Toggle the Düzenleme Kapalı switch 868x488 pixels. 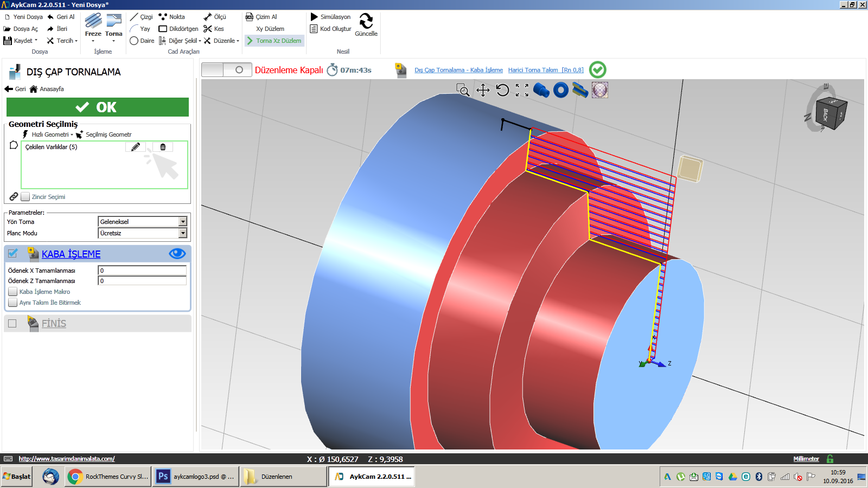(226, 70)
